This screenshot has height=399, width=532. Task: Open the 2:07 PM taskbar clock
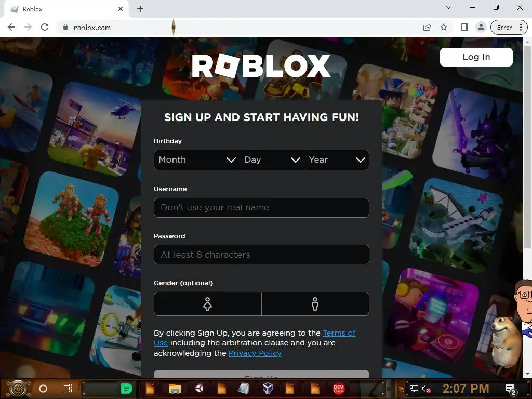point(466,389)
